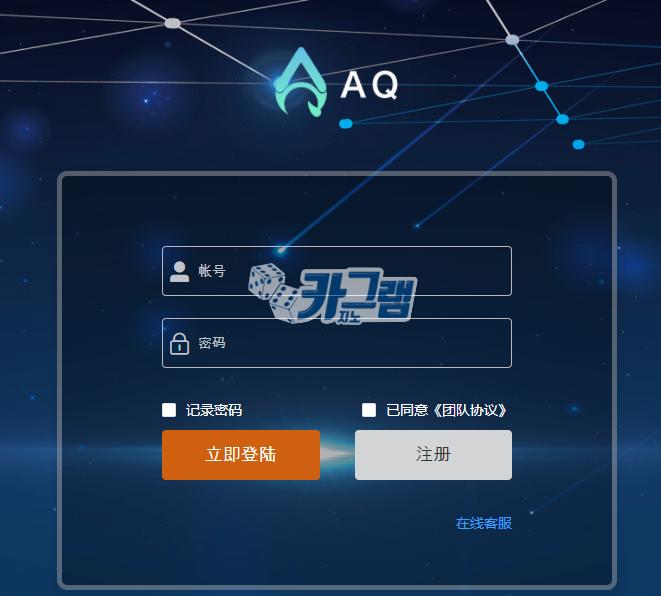Open the 在线客服 online support link

[484, 523]
